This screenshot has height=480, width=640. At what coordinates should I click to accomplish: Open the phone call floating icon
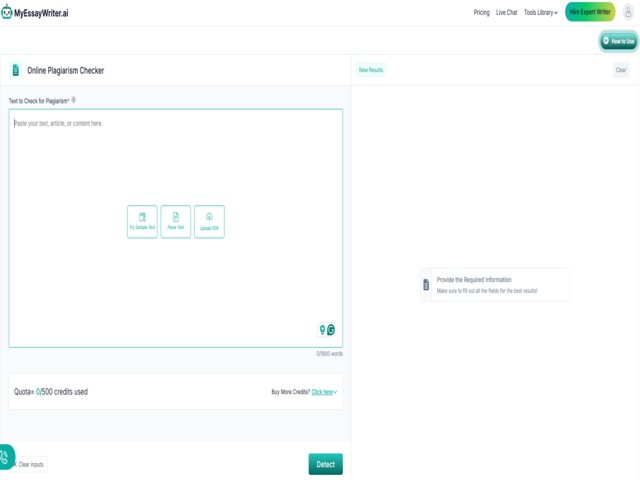pyautogui.click(x=5, y=457)
